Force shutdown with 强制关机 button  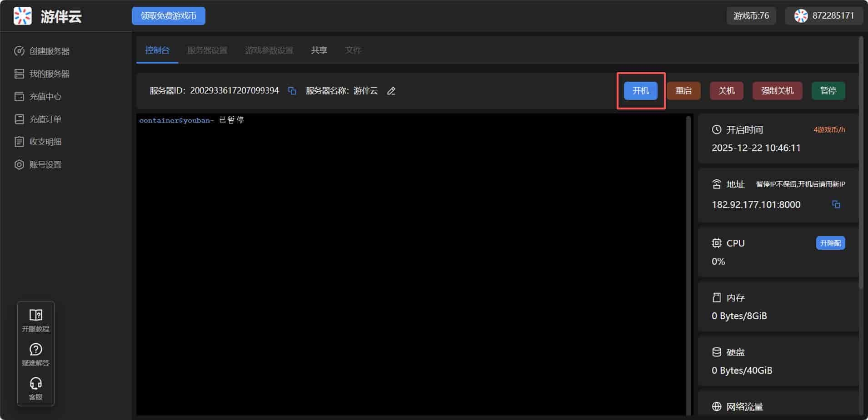[777, 91]
